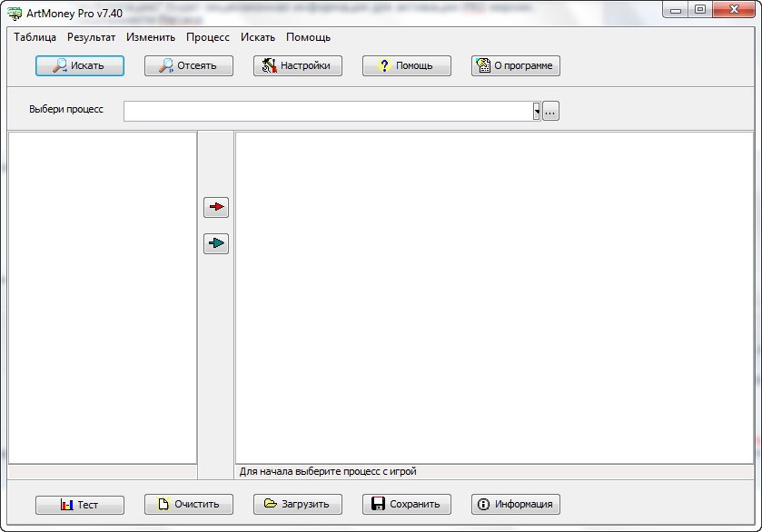The height and width of the screenshot is (532, 762).
Task: Open the Помощь menu in menu bar
Action: 309,37
